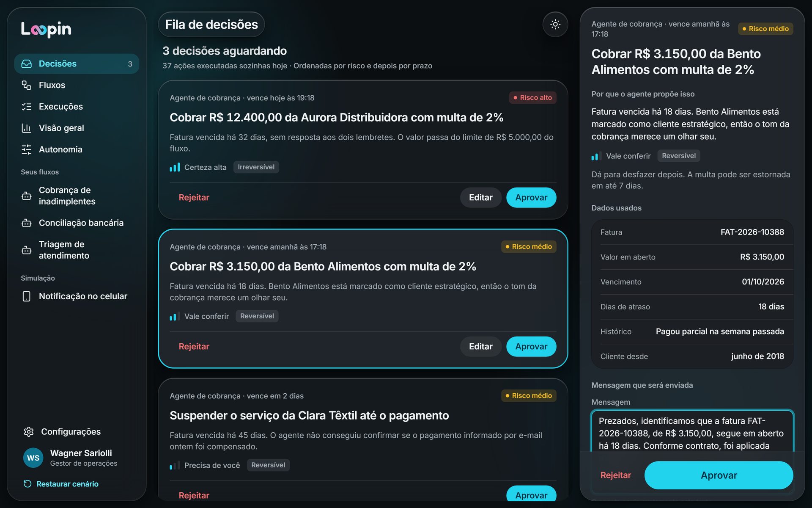Screen dimensions: 812x508
Task: Click the Loopin logo
Action: 46,29
